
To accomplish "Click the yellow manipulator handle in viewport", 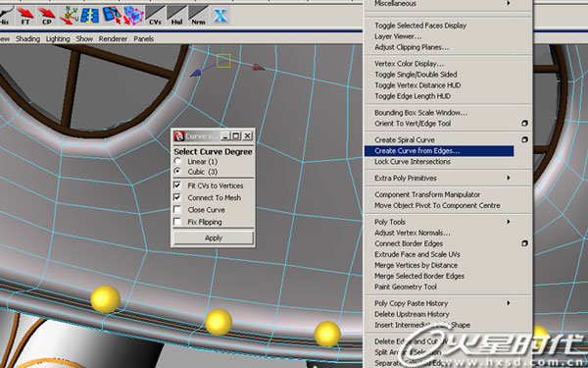I will 223,61.
